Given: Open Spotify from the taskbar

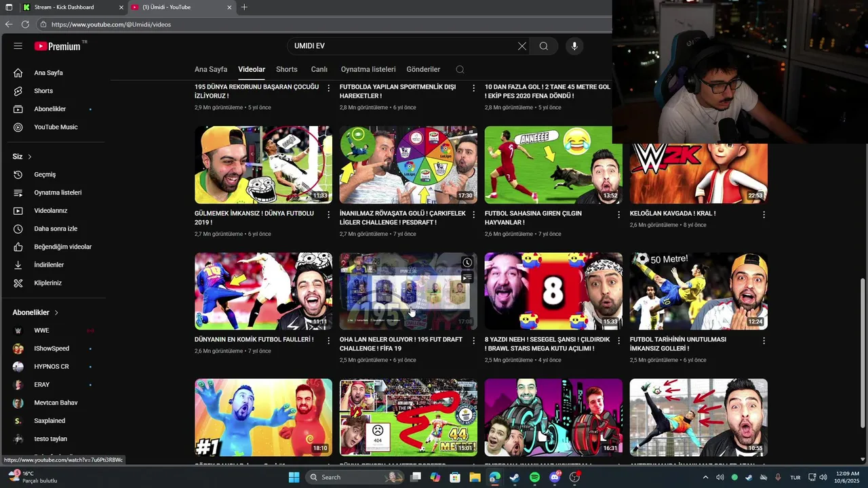Looking at the screenshot, I should click(534, 477).
